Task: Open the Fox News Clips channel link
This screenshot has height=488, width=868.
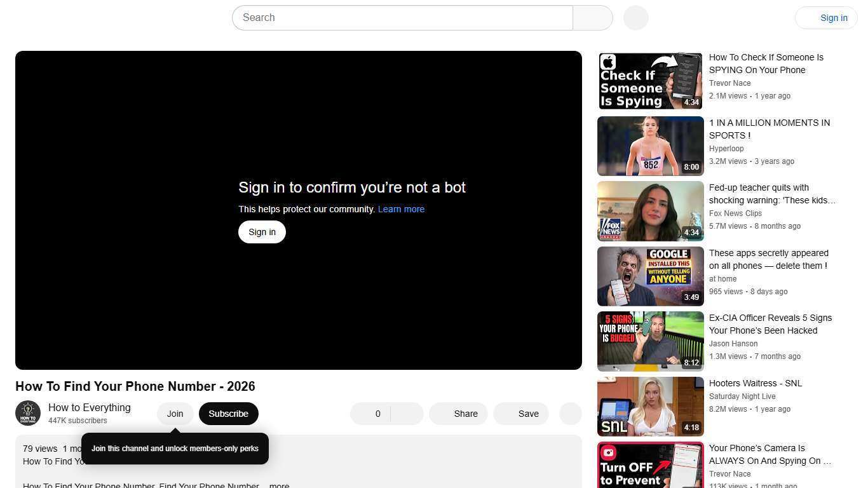Action: click(735, 213)
